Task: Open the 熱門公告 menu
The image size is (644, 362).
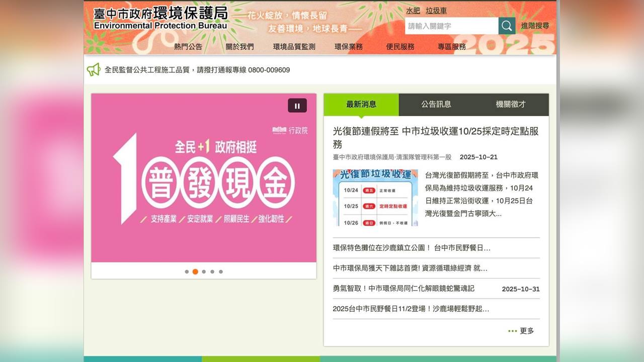Action: pyautogui.click(x=188, y=46)
